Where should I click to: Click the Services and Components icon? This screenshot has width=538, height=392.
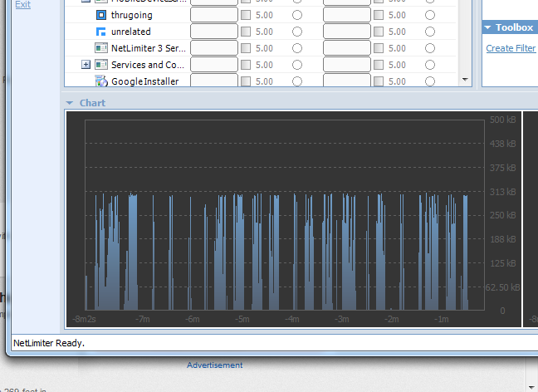click(101, 65)
